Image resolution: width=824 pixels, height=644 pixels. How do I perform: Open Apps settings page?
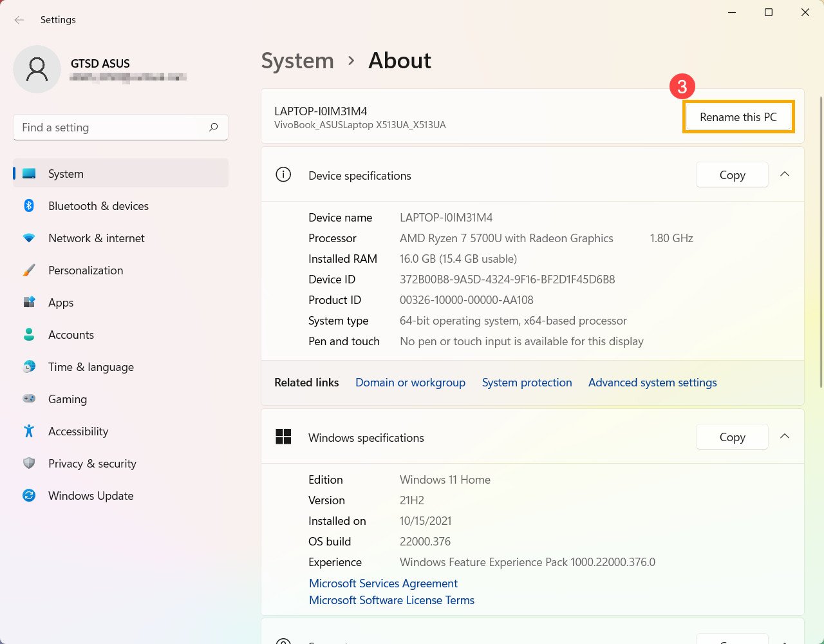[x=121, y=303]
